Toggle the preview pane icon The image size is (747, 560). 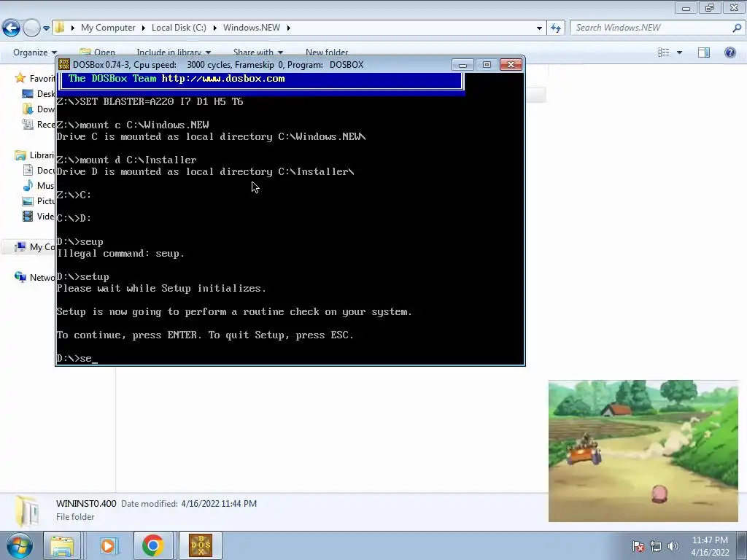tap(704, 52)
